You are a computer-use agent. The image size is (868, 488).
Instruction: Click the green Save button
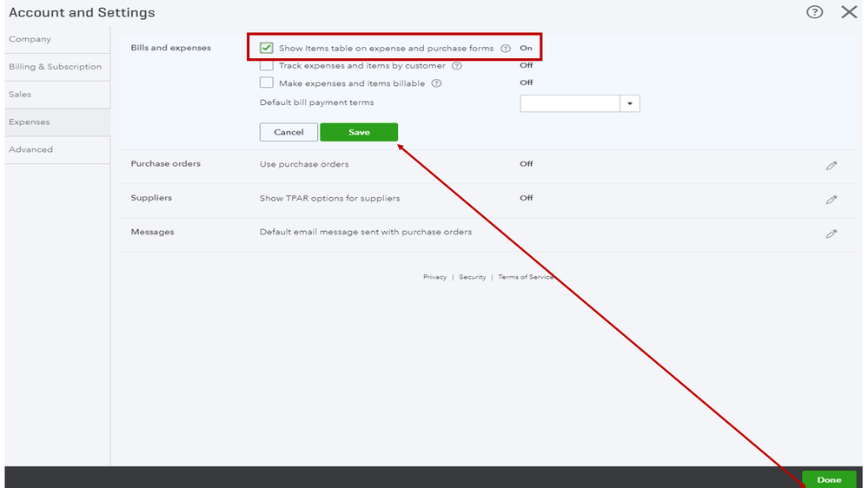[359, 132]
